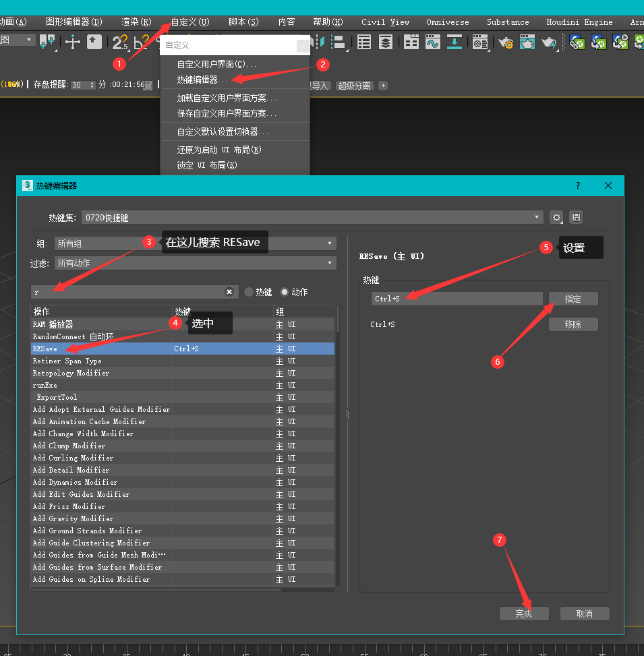The width and height of the screenshot is (644, 656).
Task: Open the 过滤 所有动作 dropdown
Action: coord(196,263)
